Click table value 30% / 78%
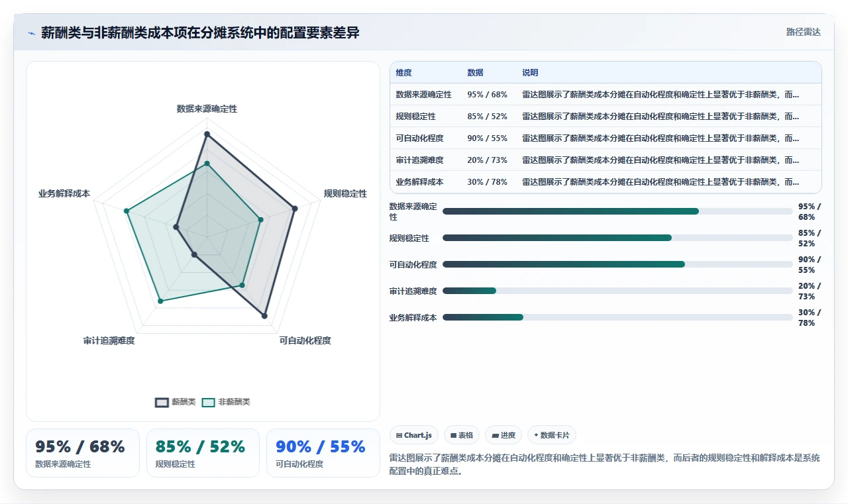 point(487,182)
